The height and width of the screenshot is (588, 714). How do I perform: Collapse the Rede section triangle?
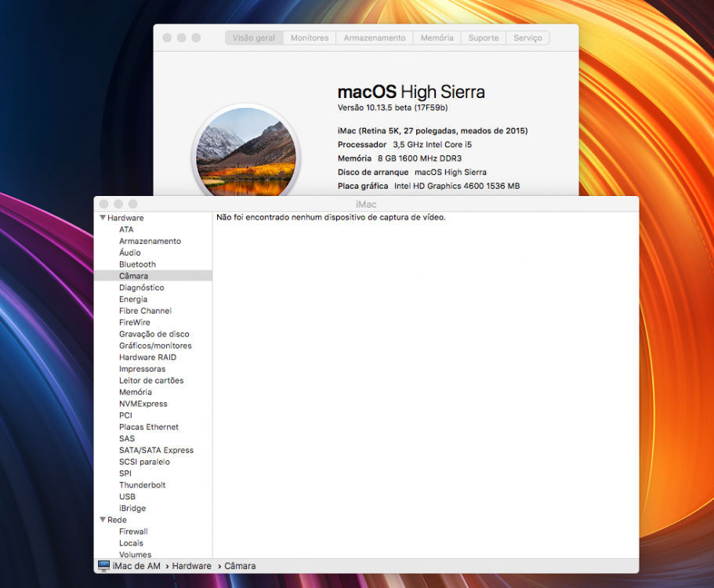(x=103, y=520)
